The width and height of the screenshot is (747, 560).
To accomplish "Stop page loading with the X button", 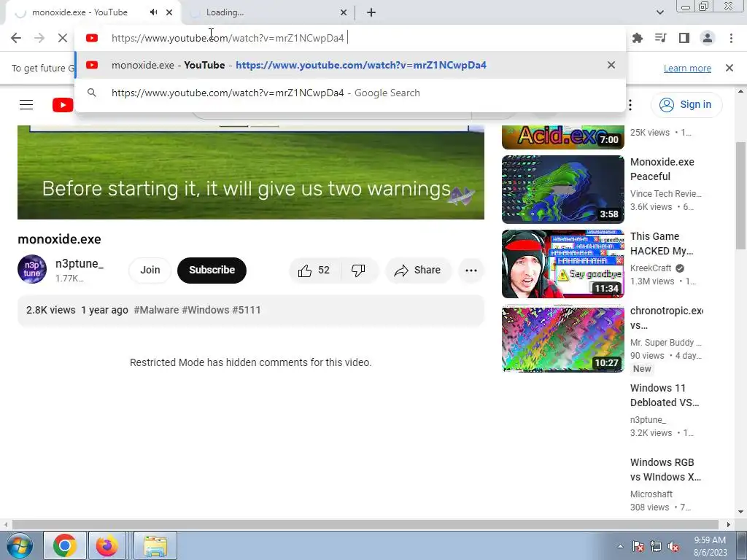I will tap(63, 38).
